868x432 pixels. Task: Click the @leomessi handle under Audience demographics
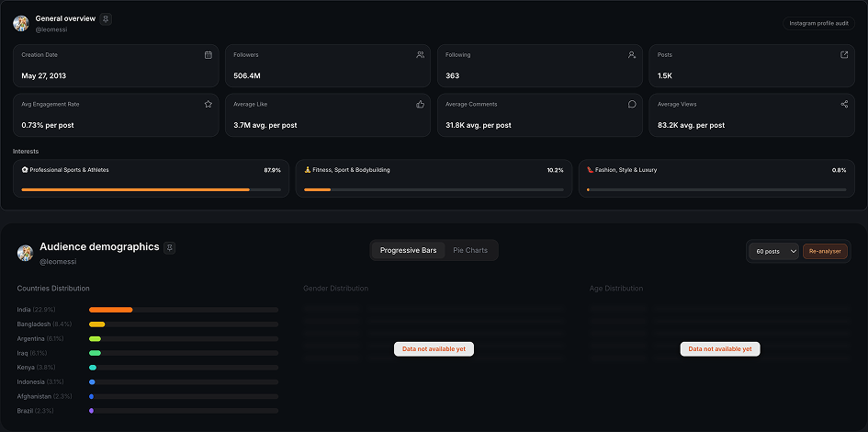(58, 261)
